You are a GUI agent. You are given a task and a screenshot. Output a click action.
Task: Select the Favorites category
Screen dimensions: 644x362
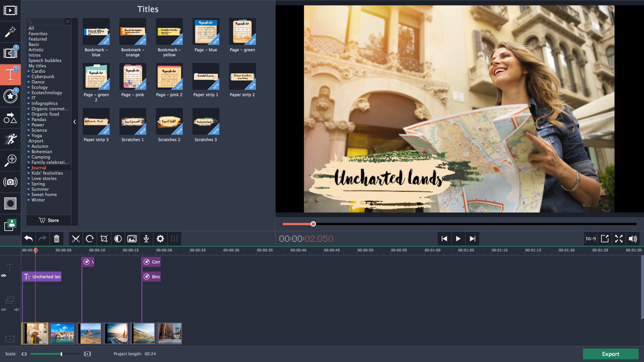point(38,34)
